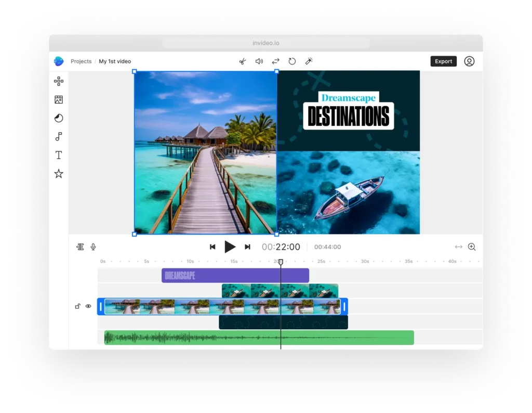Toggle the track lock icon
This screenshot has height=413, width=532.
click(x=77, y=306)
